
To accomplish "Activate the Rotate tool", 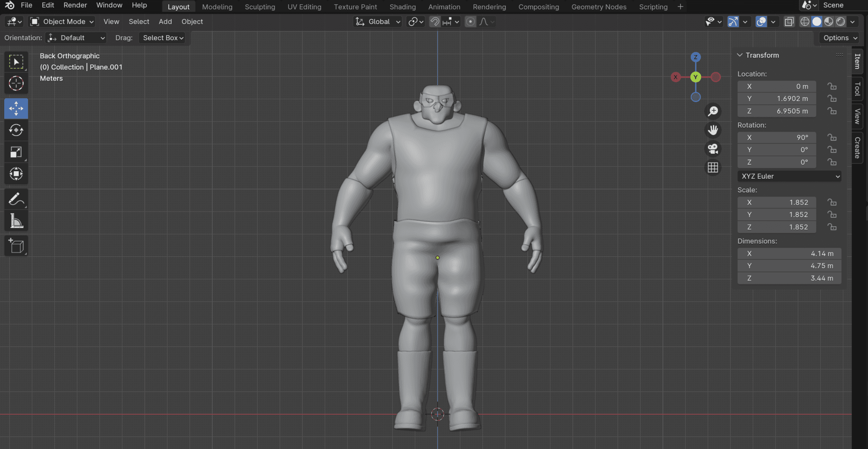I will tap(16, 130).
